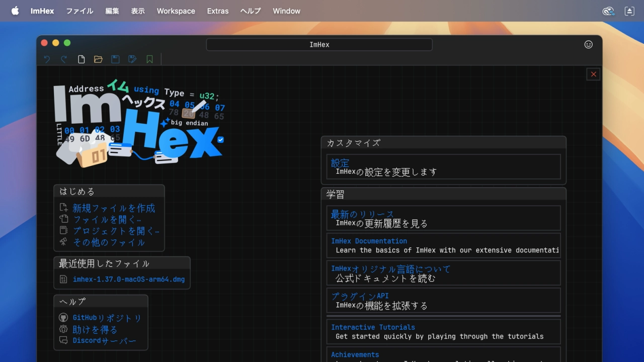Click the cloud status icon in menu bar

pos(608,11)
